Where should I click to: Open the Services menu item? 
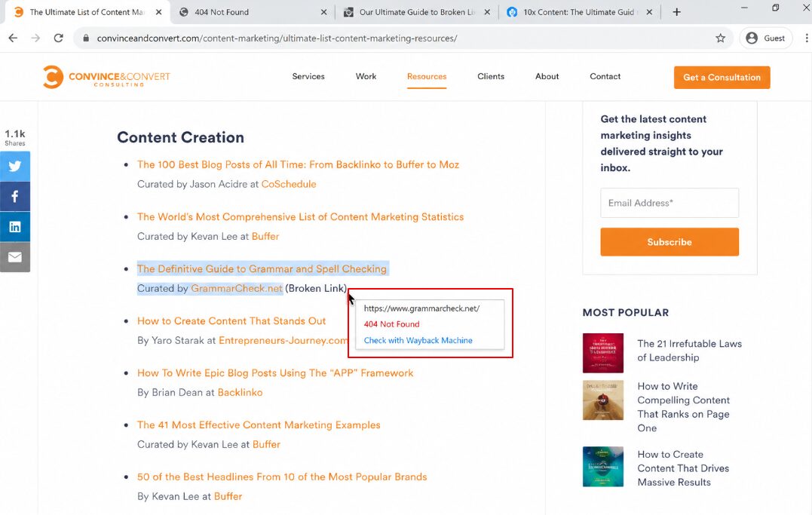coord(308,76)
